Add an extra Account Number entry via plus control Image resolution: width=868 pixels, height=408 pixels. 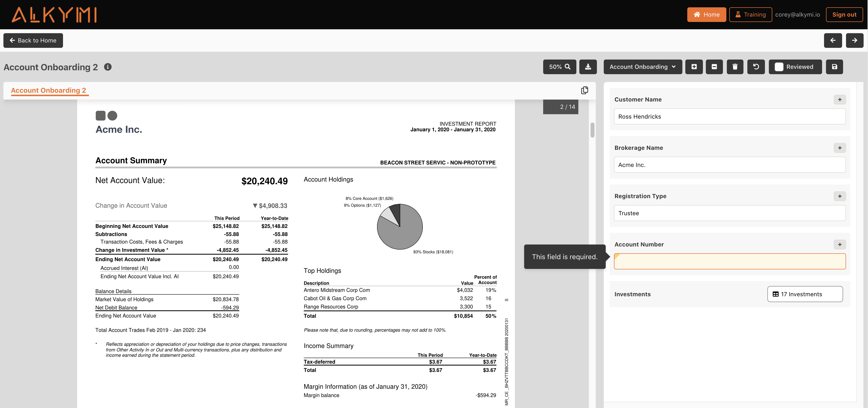point(840,245)
